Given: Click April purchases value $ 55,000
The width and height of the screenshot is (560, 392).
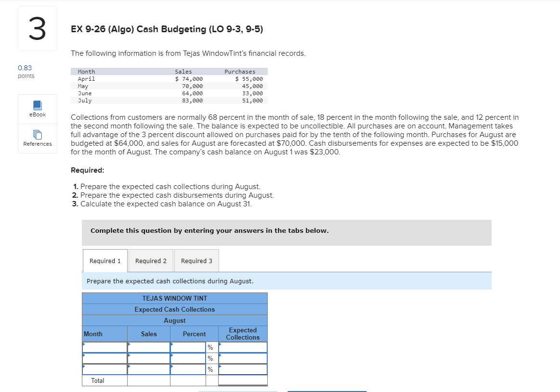Looking at the screenshot, I should coord(249,79).
